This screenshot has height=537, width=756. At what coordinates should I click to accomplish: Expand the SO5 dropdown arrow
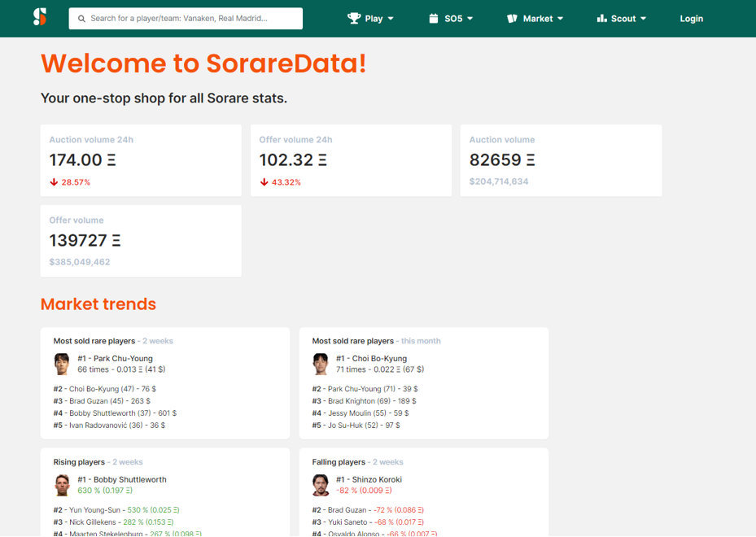pyautogui.click(x=470, y=19)
